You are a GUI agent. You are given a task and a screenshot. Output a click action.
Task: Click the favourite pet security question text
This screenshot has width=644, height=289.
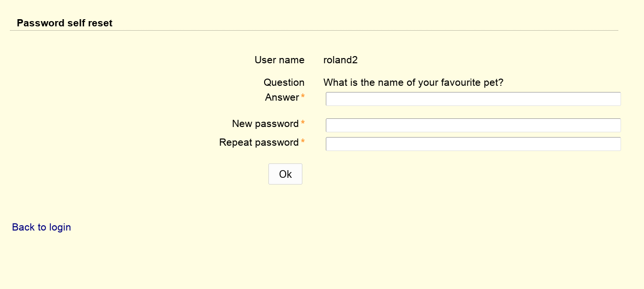pyautogui.click(x=413, y=82)
